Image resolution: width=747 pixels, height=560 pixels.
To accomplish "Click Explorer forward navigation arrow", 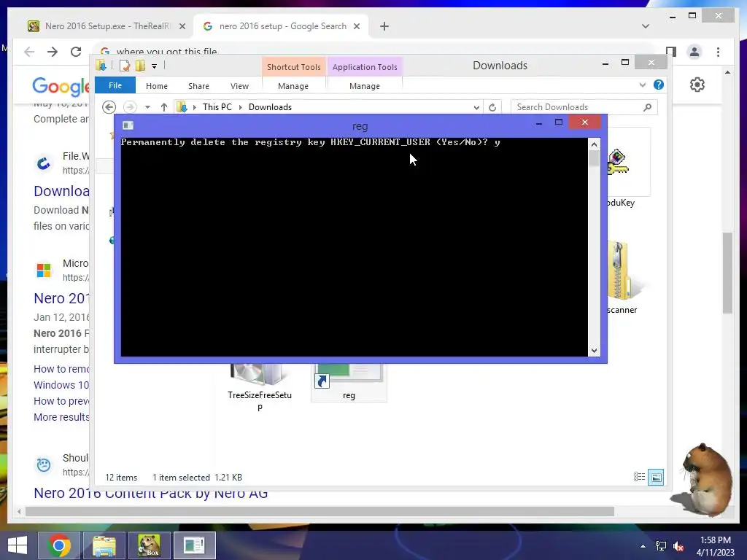I will click(x=130, y=107).
